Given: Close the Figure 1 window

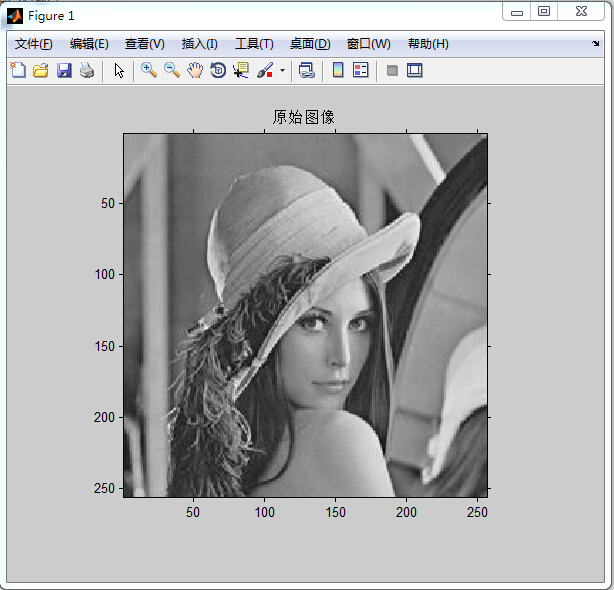Looking at the screenshot, I should tap(581, 12).
